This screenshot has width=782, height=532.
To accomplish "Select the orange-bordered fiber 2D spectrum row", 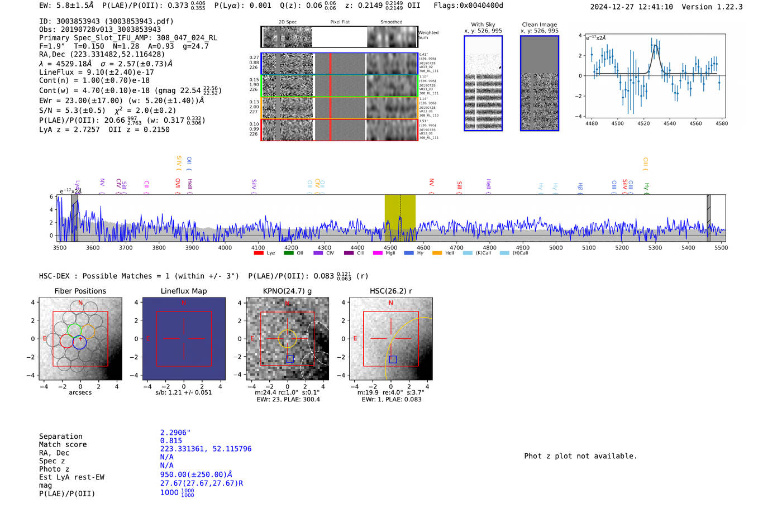I will pyautogui.click(x=339, y=108).
